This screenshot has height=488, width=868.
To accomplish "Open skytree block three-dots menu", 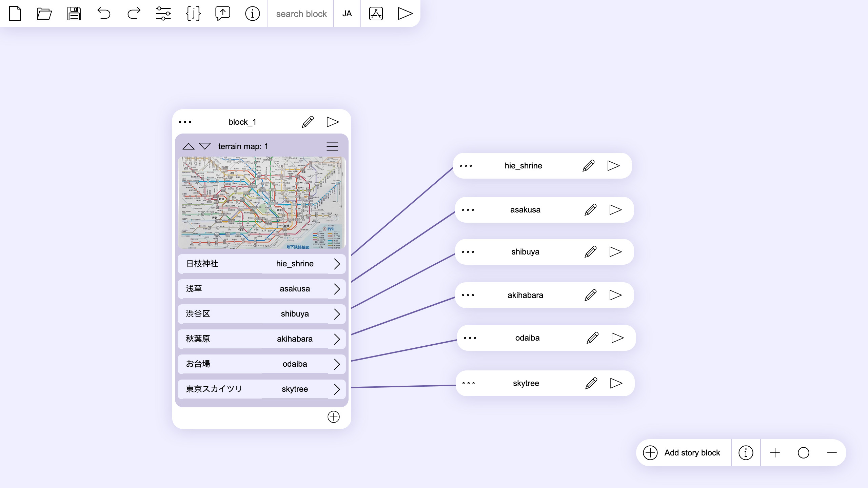I will point(469,383).
